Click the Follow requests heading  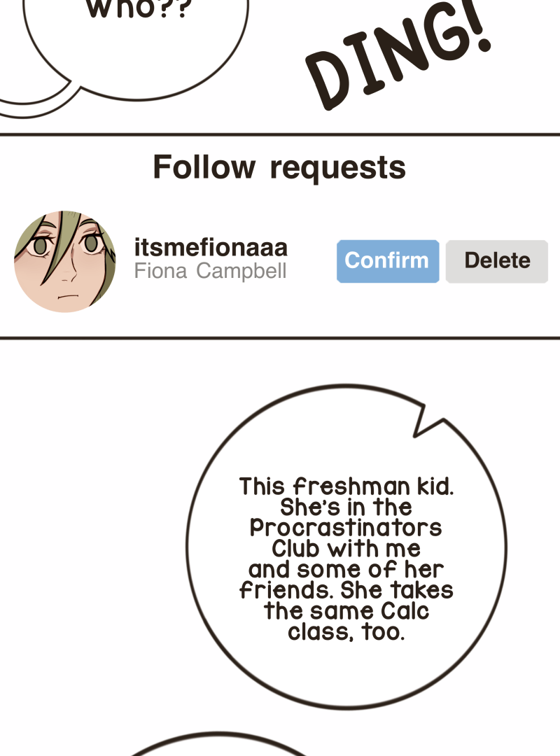tap(279, 167)
